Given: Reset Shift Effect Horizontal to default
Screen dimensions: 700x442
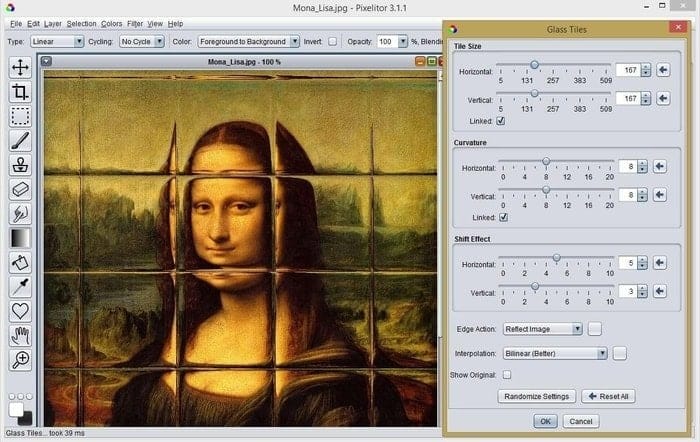Looking at the screenshot, I should coord(660,263).
